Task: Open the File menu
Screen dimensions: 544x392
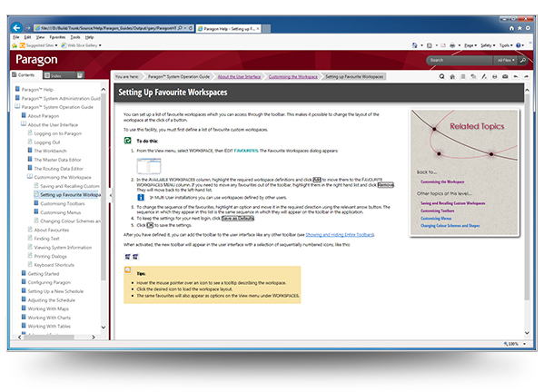Action: pyautogui.click(x=16, y=37)
